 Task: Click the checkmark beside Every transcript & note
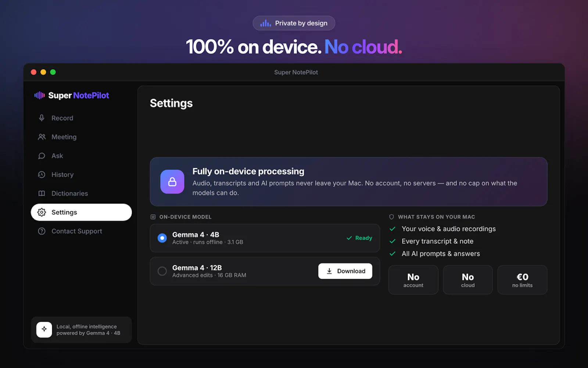click(392, 241)
